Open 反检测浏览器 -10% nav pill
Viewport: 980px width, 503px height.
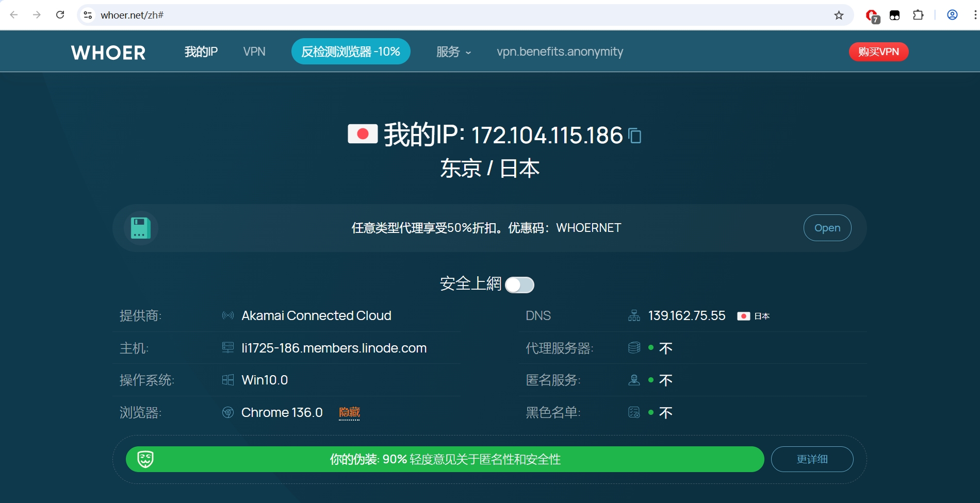tap(351, 52)
